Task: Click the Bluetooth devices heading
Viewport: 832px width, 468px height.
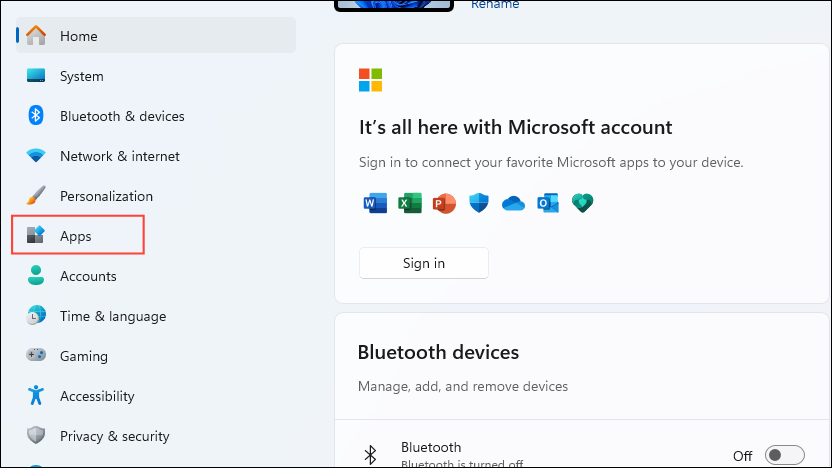Action: point(438,352)
